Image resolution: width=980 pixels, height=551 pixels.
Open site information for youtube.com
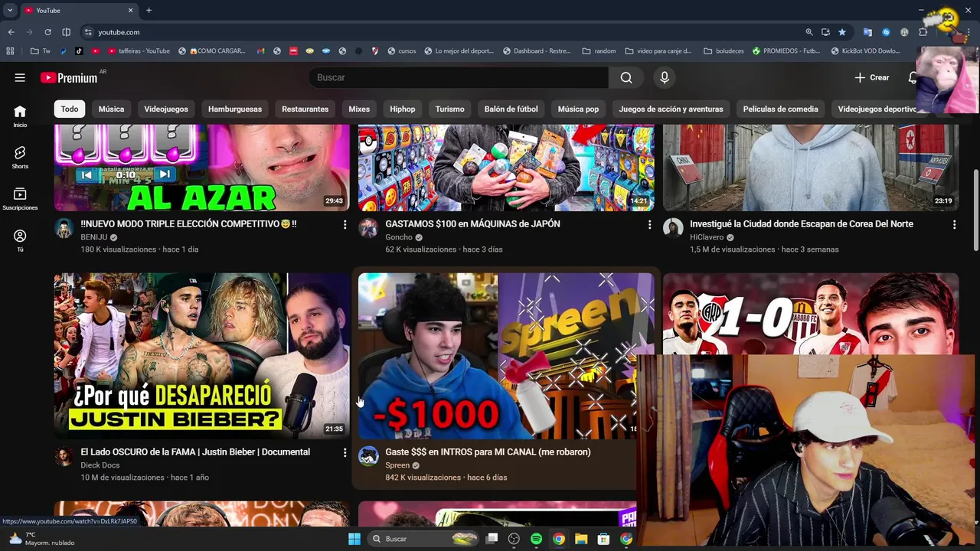[88, 32]
